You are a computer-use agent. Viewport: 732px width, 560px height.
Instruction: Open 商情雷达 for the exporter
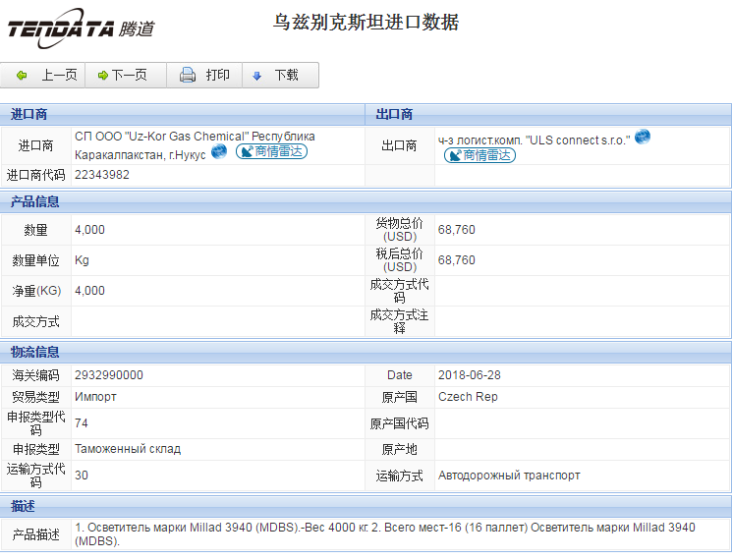click(479, 155)
